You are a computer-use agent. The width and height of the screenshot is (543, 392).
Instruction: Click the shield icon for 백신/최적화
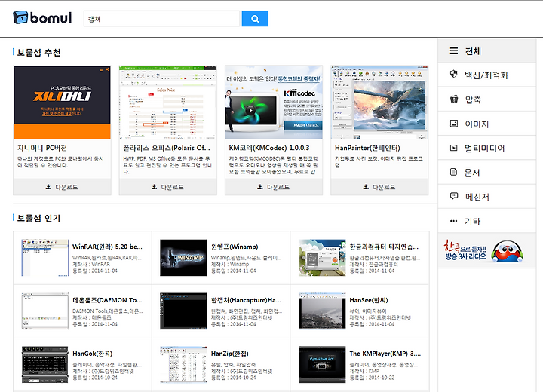[x=454, y=74]
